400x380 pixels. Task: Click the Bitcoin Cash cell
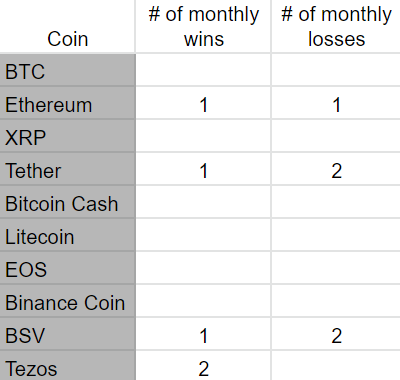(x=67, y=202)
